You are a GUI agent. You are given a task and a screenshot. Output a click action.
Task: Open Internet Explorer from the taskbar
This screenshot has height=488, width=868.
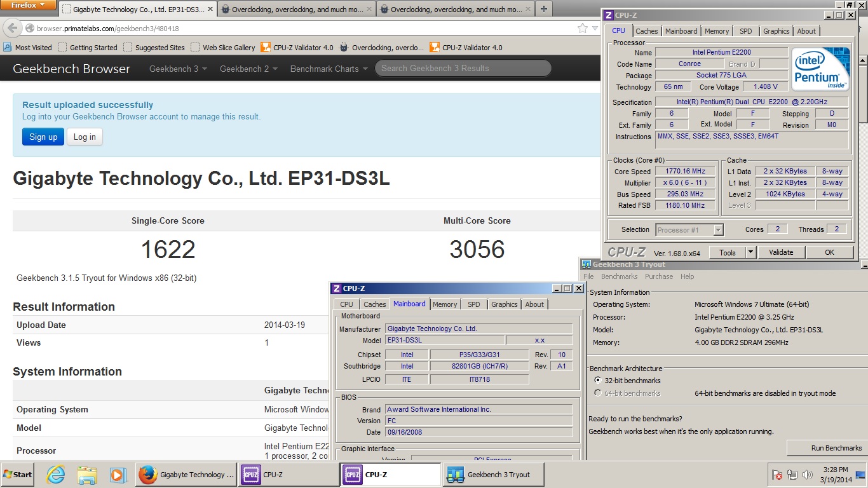(56, 475)
